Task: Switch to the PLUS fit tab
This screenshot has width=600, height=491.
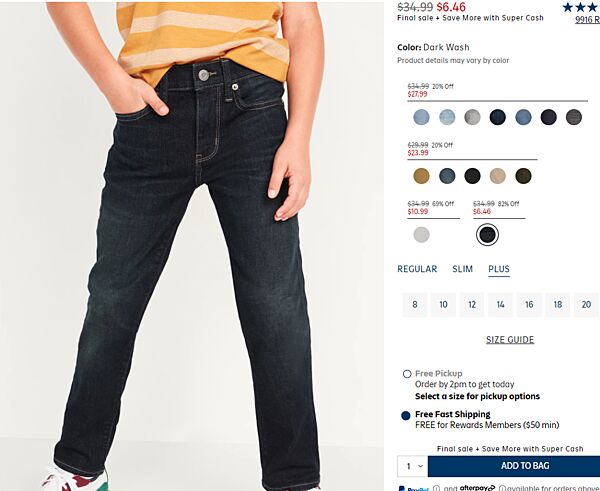Action: [x=499, y=269]
